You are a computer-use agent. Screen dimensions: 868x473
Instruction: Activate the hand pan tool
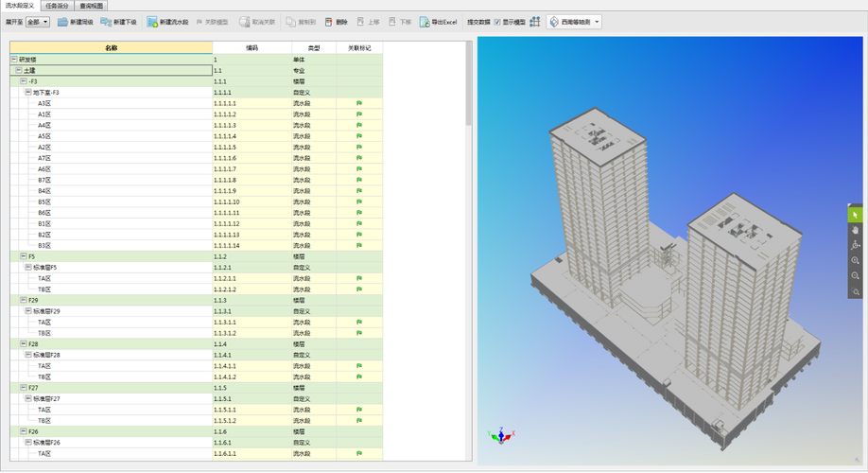856,230
